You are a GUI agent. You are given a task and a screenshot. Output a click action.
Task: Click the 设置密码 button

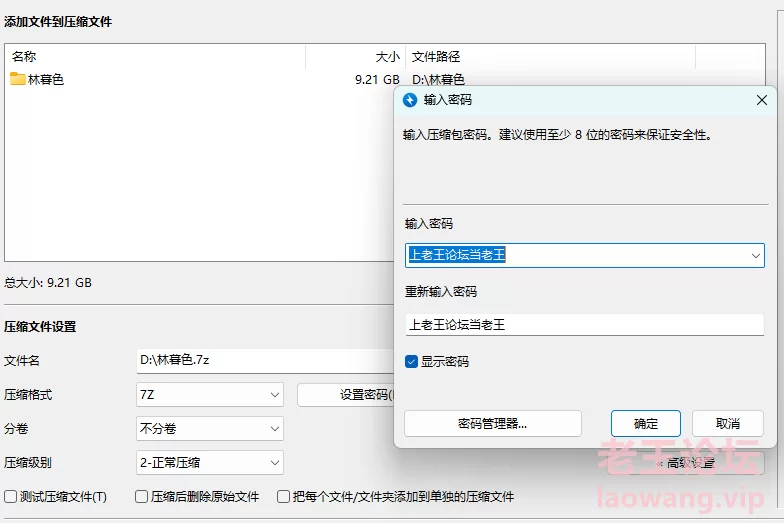click(346, 395)
